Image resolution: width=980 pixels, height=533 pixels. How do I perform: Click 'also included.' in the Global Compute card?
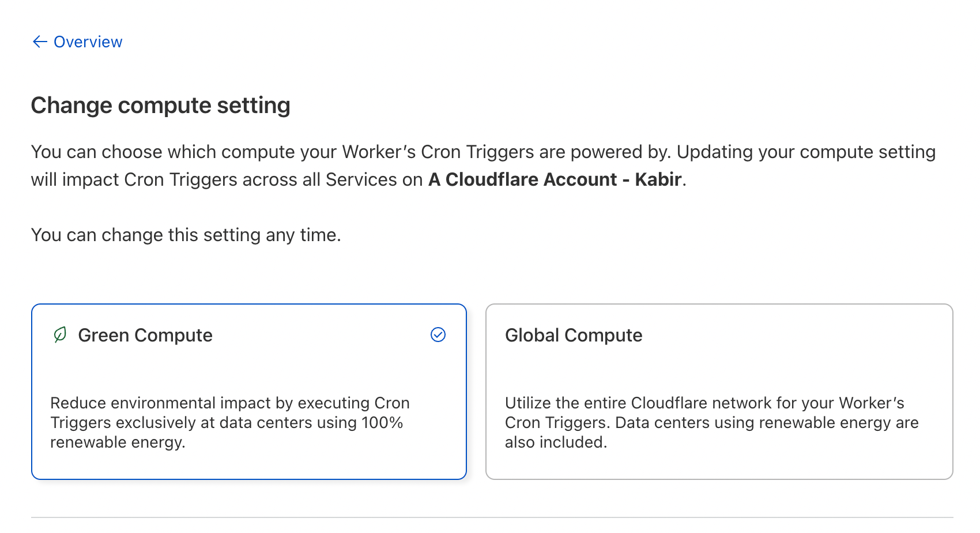(x=556, y=442)
